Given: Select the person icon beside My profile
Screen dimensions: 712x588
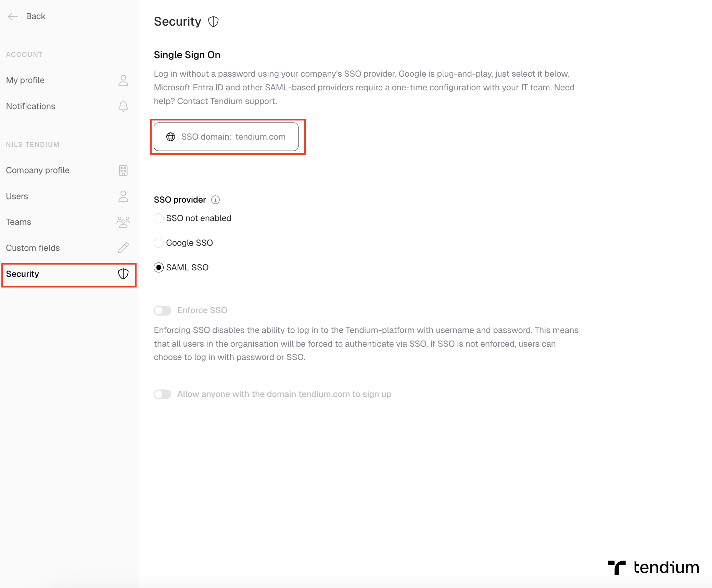Looking at the screenshot, I should [x=123, y=80].
